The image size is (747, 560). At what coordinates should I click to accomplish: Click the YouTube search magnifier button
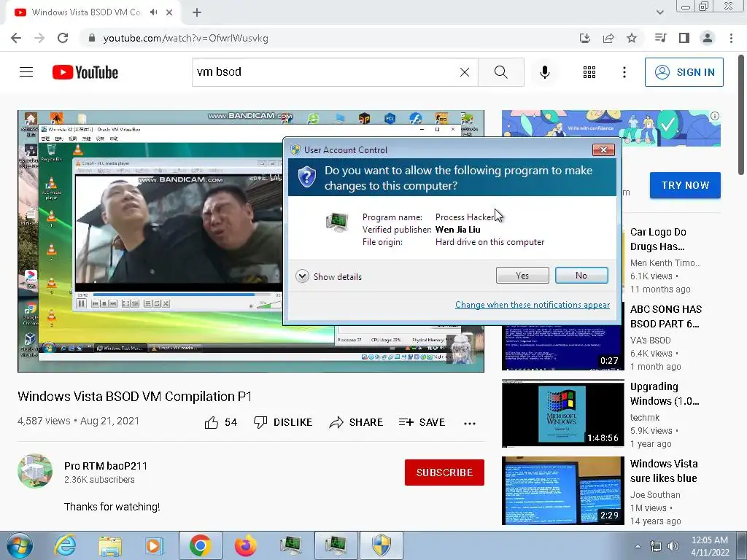click(500, 72)
